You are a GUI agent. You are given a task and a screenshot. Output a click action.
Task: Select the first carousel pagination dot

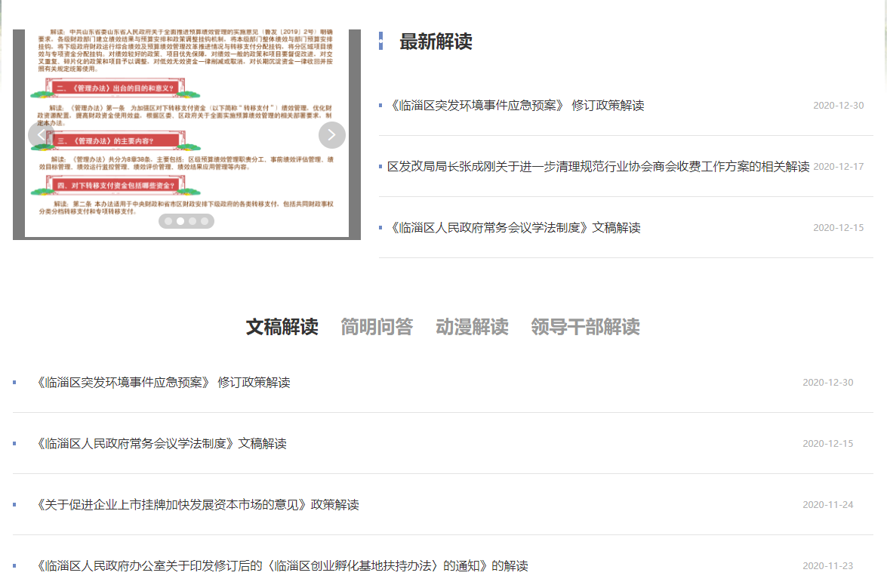pyautogui.click(x=168, y=221)
